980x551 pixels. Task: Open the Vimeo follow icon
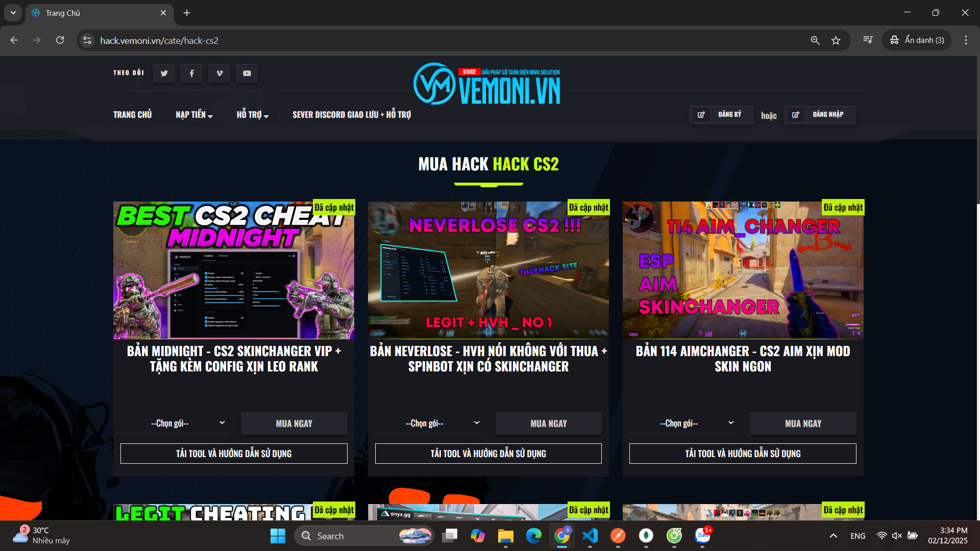pyautogui.click(x=219, y=73)
